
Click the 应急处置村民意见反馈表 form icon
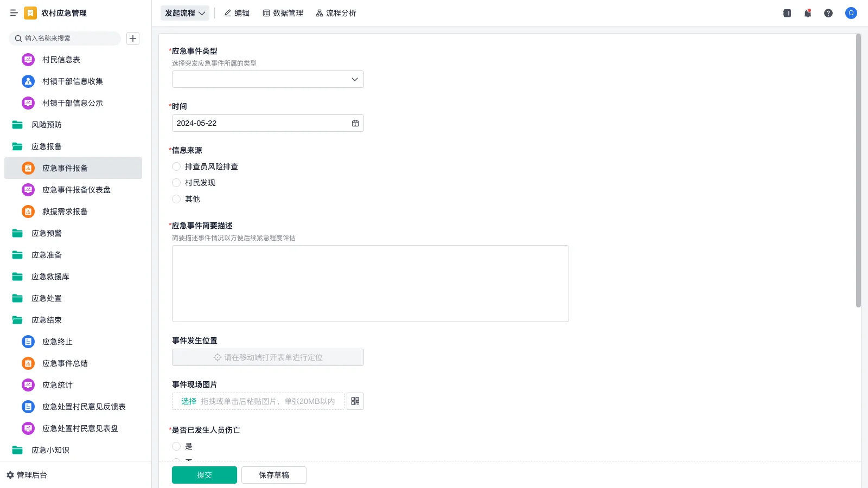(x=28, y=407)
